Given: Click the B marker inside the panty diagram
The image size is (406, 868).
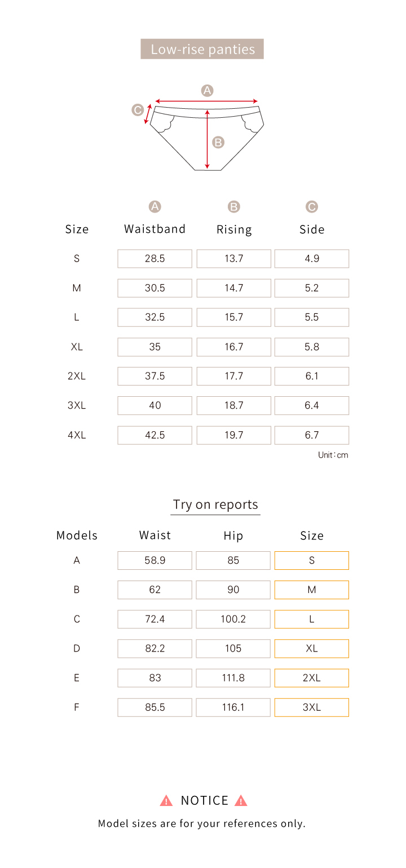Looking at the screenshot, I should click(x=218, y=142).
